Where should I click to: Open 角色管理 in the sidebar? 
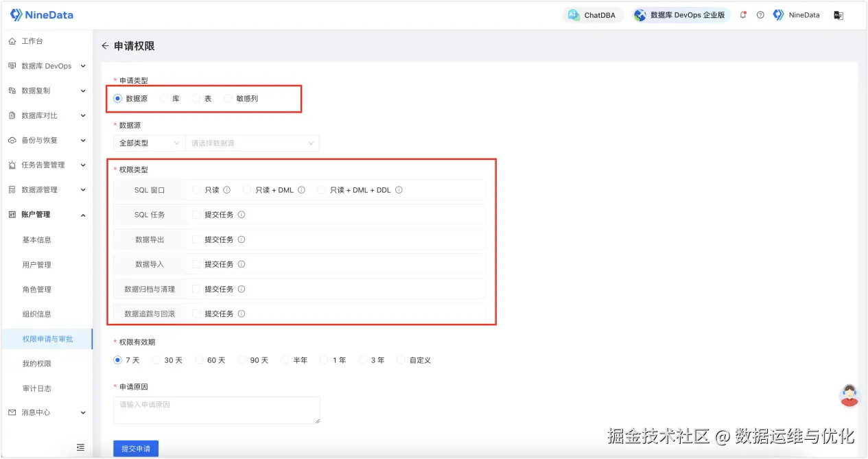click(x=37, y=289)
